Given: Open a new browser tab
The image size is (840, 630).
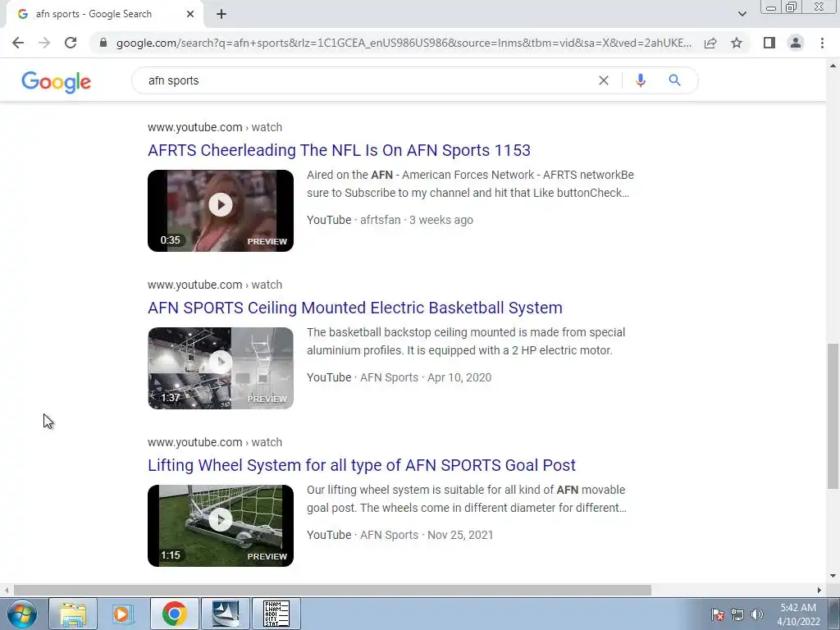Looking at the screenshot, I should (x=221, y=14).
